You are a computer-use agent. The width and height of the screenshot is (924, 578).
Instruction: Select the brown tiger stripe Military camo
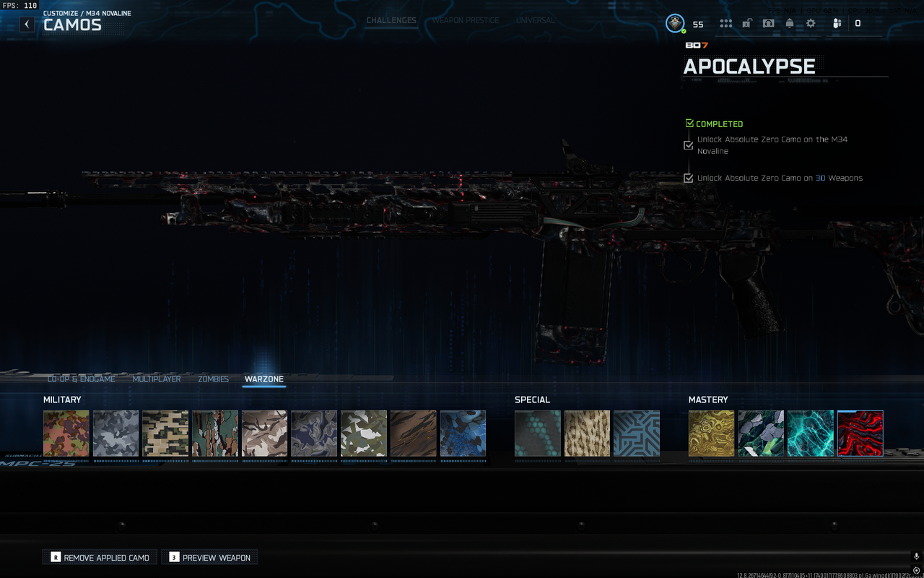[414, 433]
